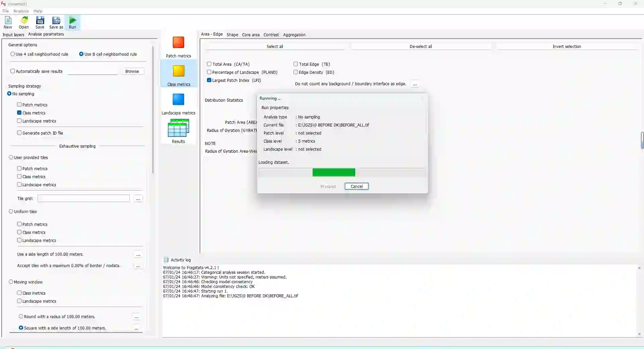This screenshot has height=349, width=644.
Task: Cancel the running analysis dialog
Action: (357, 186)
